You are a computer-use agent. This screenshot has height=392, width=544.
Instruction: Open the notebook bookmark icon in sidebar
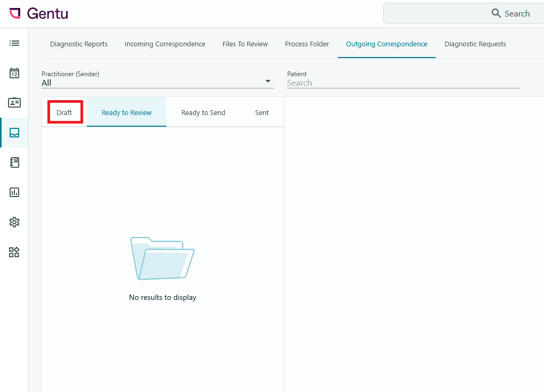[14, 162]
